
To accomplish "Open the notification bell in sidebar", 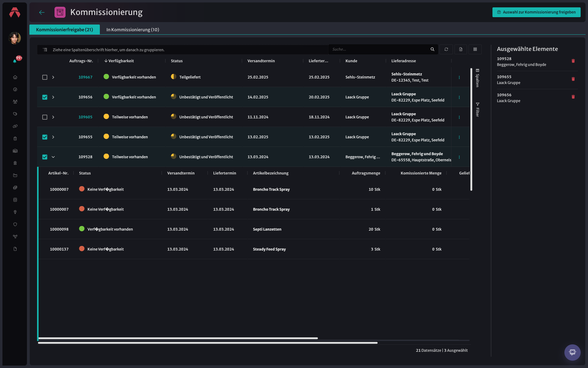I will pyautogui.click(x=15, y=61).
